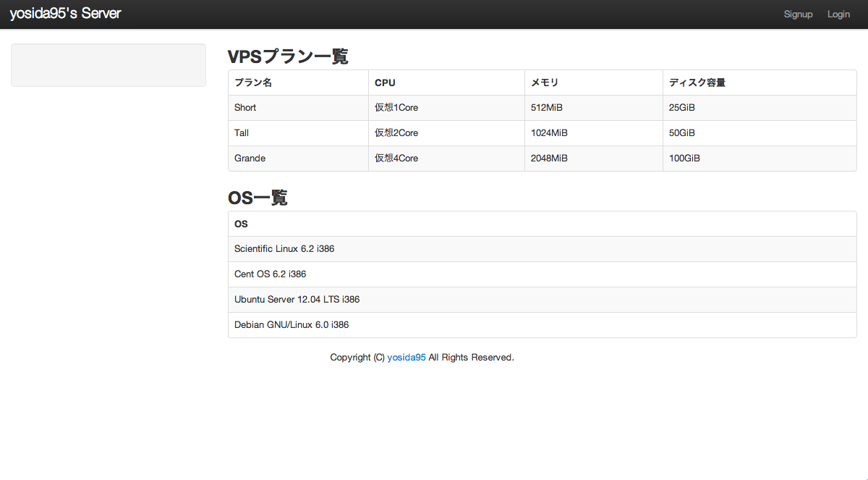Click the yosida95's Server brand title

click(x=65, y=14)
